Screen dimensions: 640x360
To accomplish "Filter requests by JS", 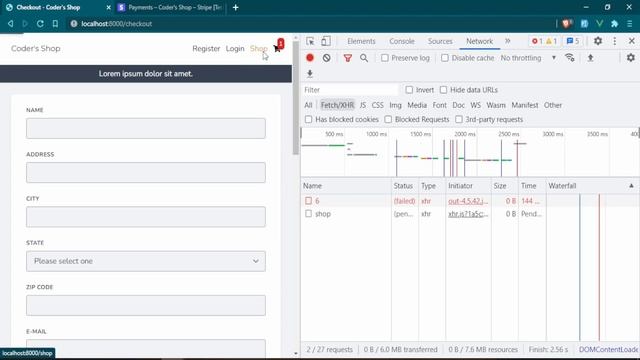I will [363, 105].
